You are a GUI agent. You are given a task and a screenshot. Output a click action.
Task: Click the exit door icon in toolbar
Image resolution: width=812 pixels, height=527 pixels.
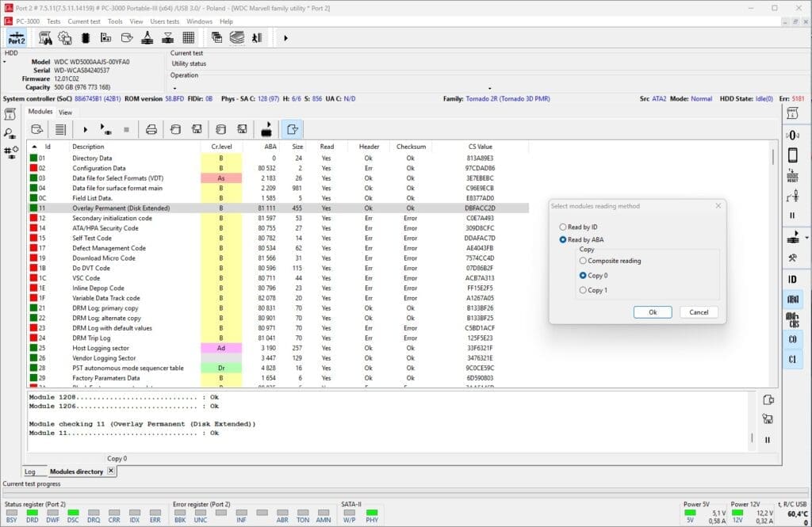(258, 38)
